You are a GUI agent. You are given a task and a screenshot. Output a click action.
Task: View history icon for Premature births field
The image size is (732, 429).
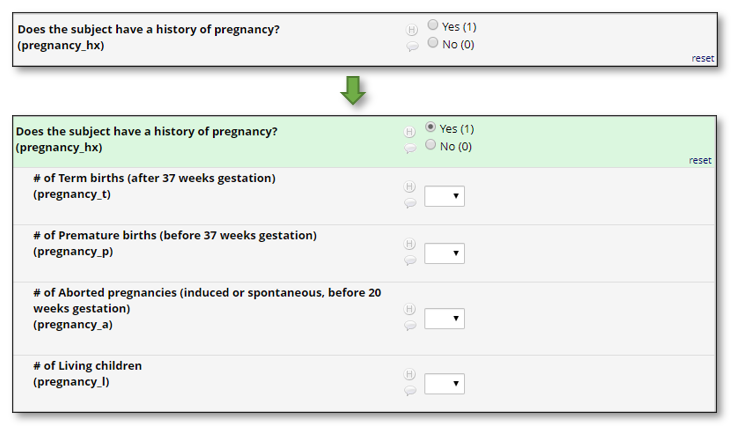click(409, 244)
